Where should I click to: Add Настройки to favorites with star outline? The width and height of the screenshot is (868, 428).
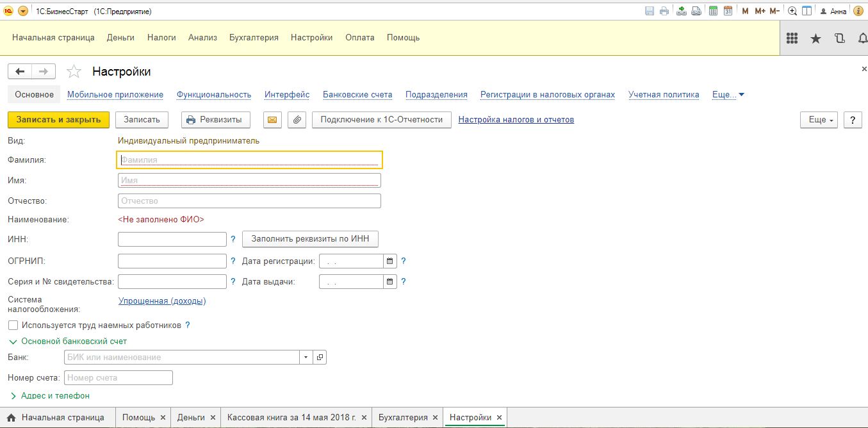74,72
